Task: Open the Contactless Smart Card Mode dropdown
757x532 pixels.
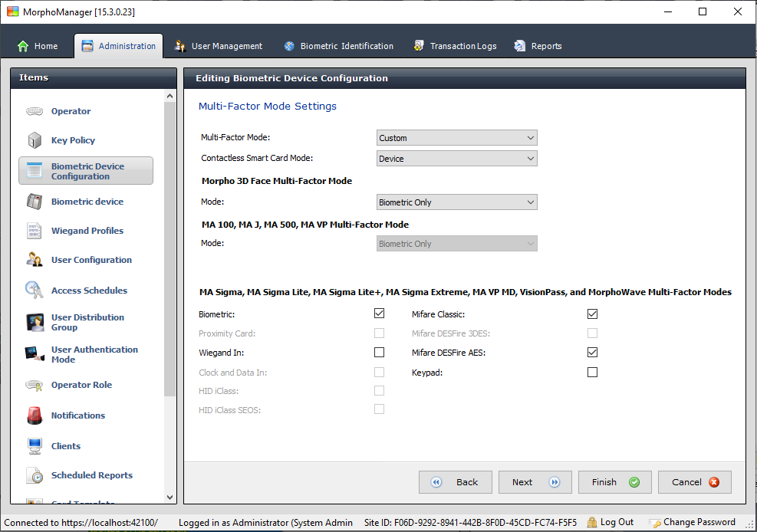Action: [x=456, y=157]
